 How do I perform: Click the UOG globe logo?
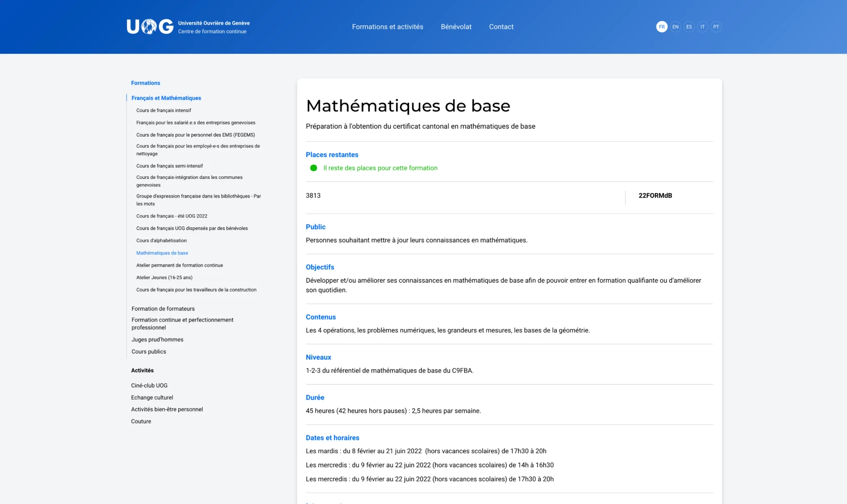(x=149, y=27)
